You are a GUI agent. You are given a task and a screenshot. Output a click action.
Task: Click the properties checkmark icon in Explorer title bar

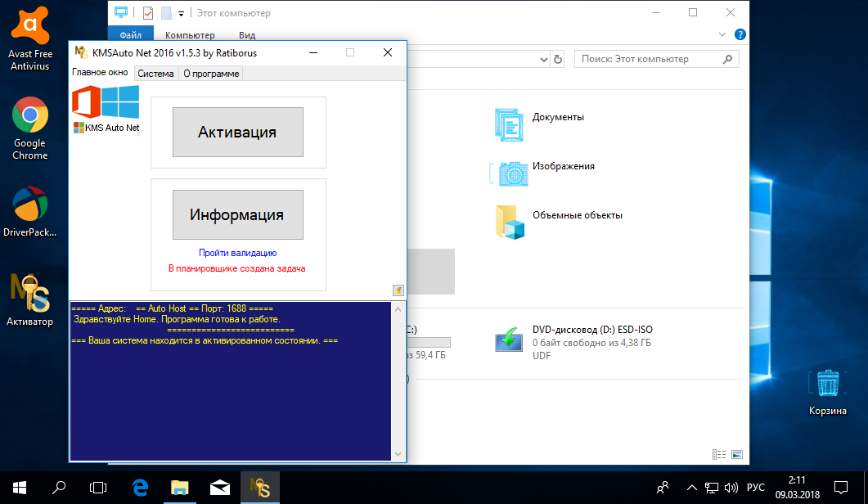coord(148,13)
